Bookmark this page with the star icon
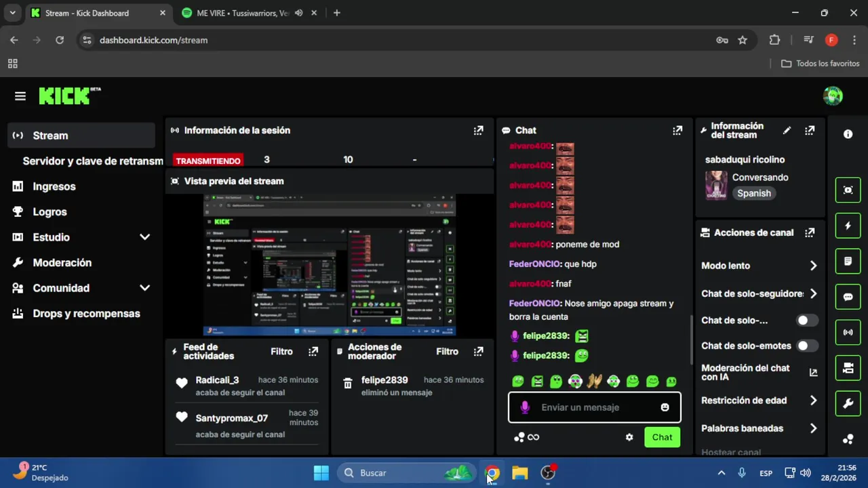Screen dimensions: 868x488 [743, 40]
